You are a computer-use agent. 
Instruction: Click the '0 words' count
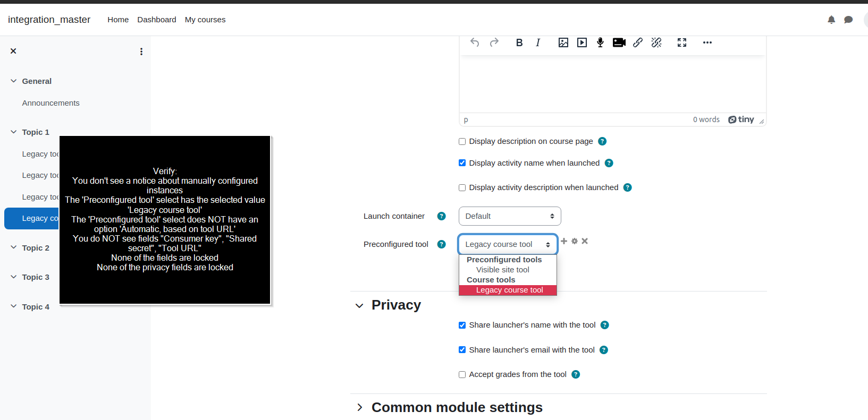pyautogui.click(x=706, y=119)
